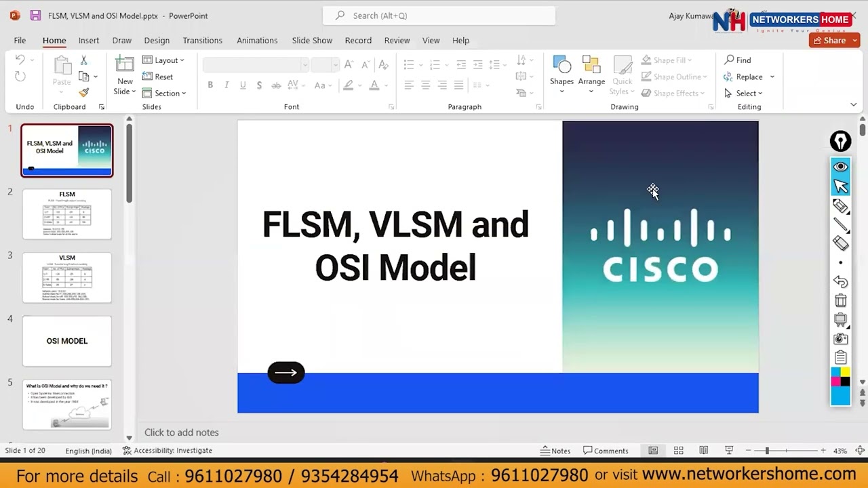The height and width of the screenshot is (488, 868).
Task: Switch to the Animations tab
Action: pos(257,41)
